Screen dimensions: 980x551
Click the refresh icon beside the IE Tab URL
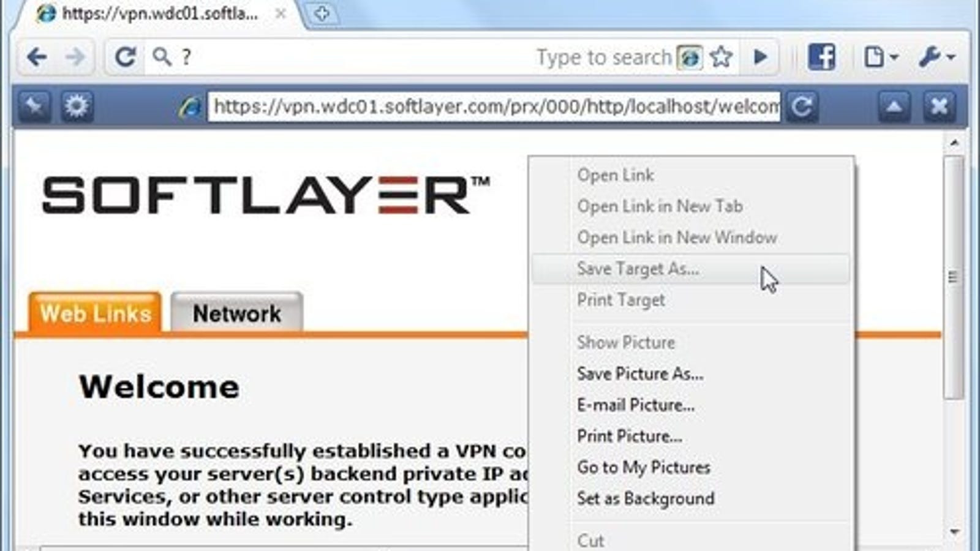(802, 107)
